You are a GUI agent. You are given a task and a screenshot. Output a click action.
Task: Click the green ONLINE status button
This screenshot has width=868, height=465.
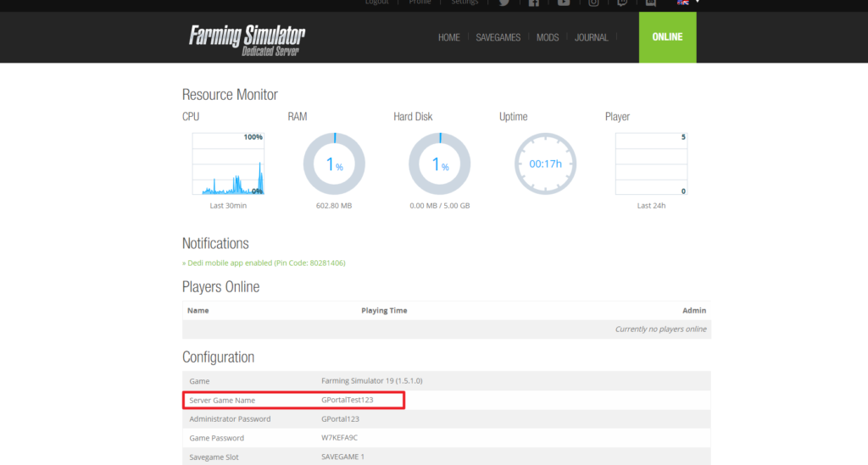pyautogui.click(x=668, y=37)
